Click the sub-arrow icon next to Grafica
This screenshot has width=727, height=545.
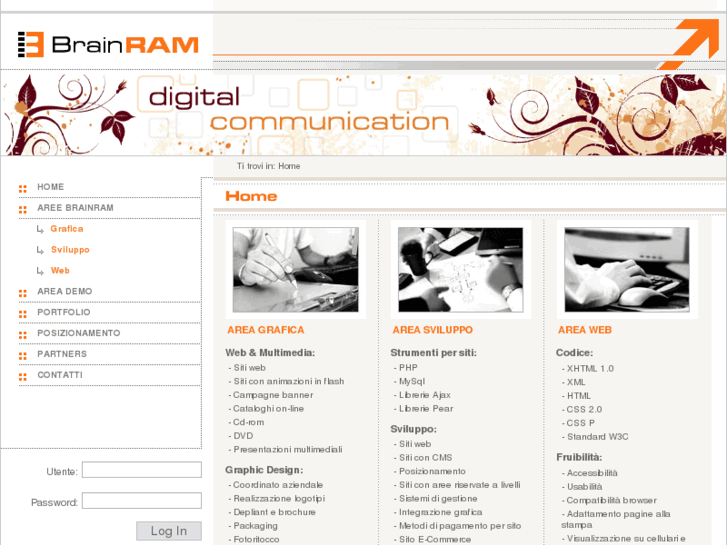pyautogui.click(x=40, y=229)
